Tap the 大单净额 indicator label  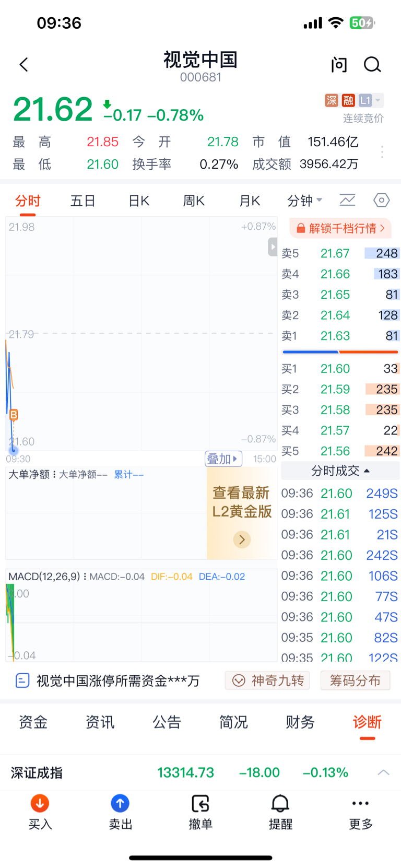[x=29, y=474]
